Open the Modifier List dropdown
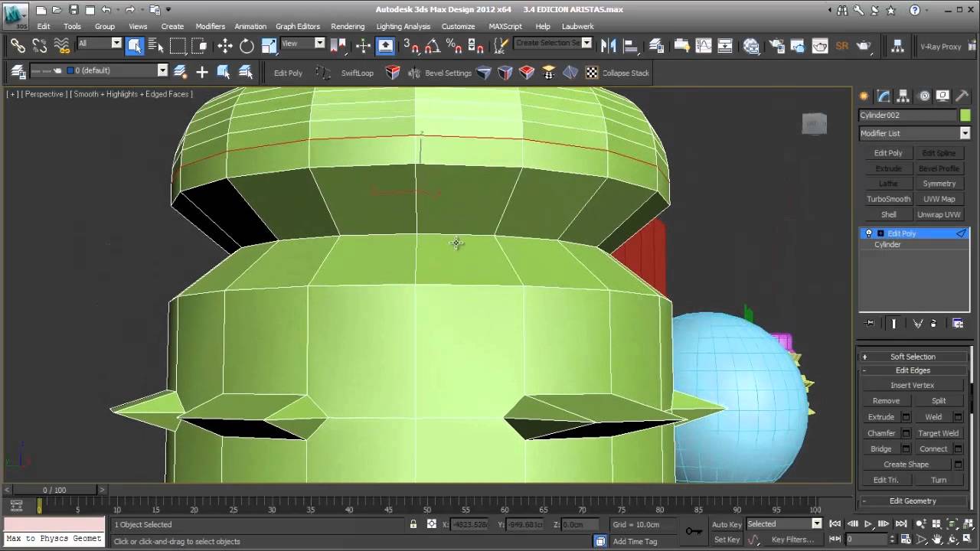Screen dimensions: 980x551 [x=915, y=133]
